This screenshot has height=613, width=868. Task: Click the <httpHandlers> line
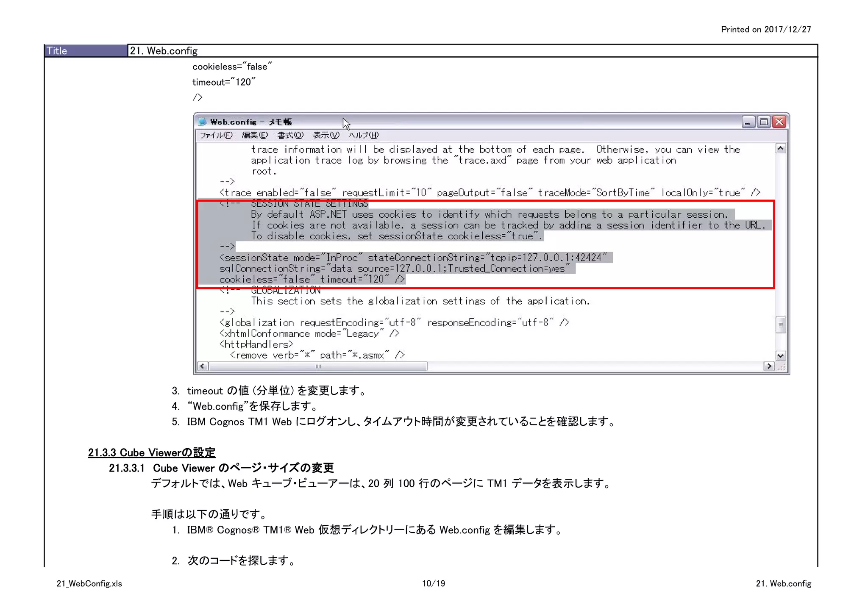point(256,344)
